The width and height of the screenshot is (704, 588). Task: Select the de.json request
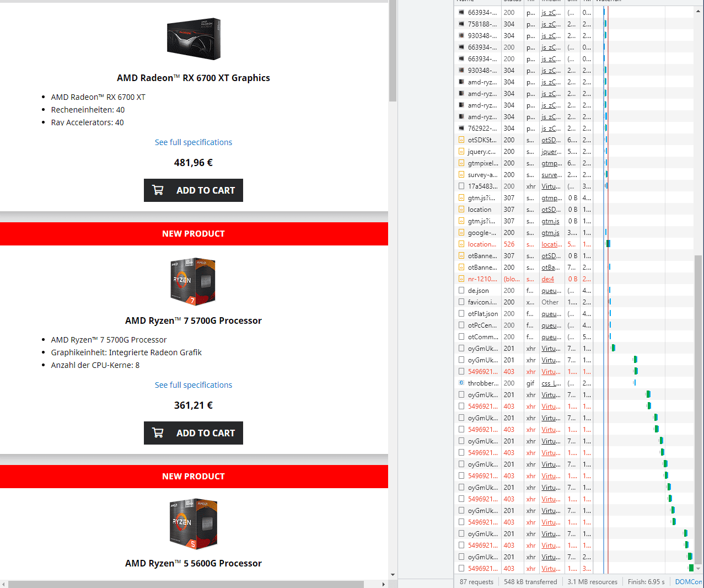574,291
